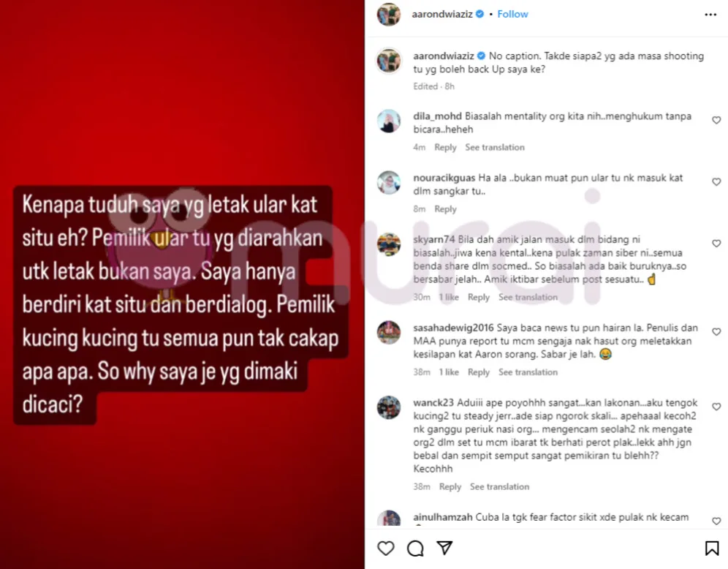Reply to dila_mohd's comment
Screen dimensions: 728x569
(x=445, y=147)
